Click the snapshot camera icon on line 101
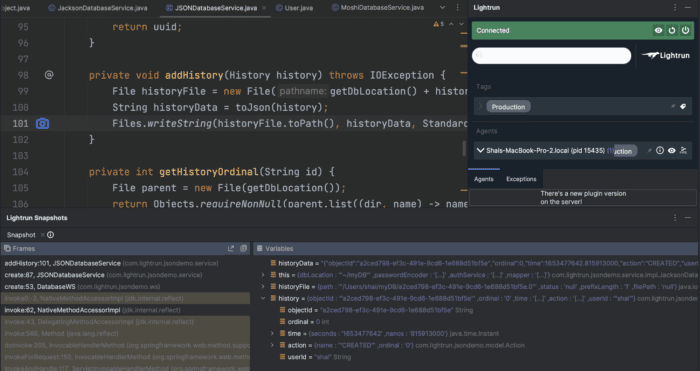Viewport: 700px width, 371px height. [x=42, y=123]
